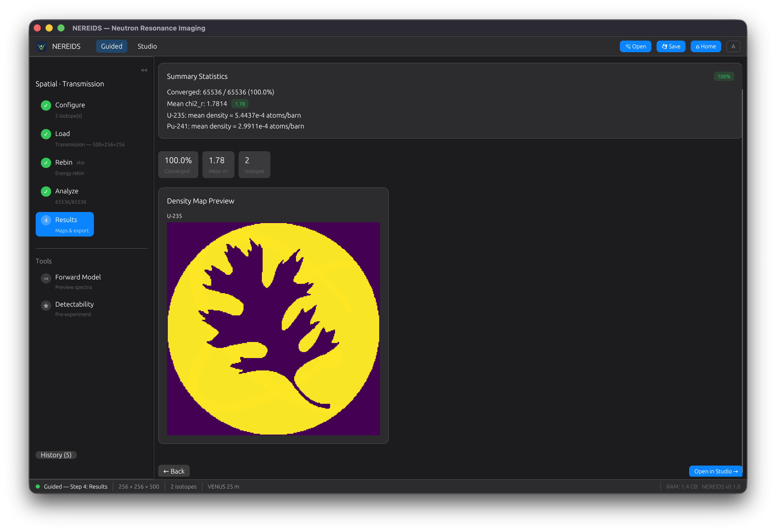Click the Results step number badge

[x=46, y=220]
